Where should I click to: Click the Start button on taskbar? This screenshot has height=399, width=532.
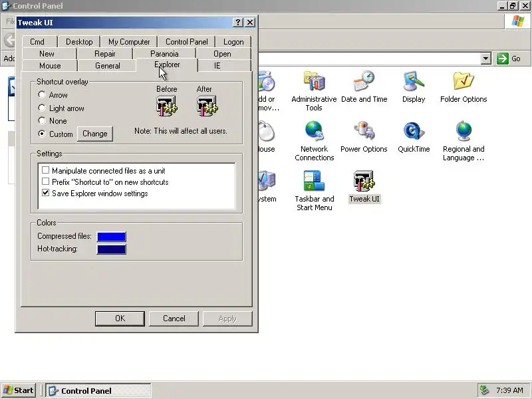[19, 390]
